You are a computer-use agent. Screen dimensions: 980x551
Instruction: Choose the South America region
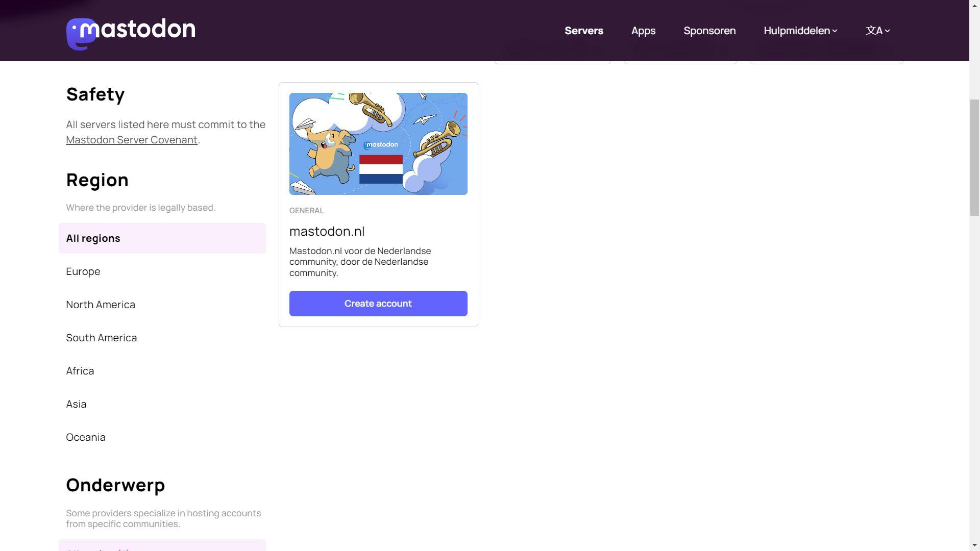point(102,338)
